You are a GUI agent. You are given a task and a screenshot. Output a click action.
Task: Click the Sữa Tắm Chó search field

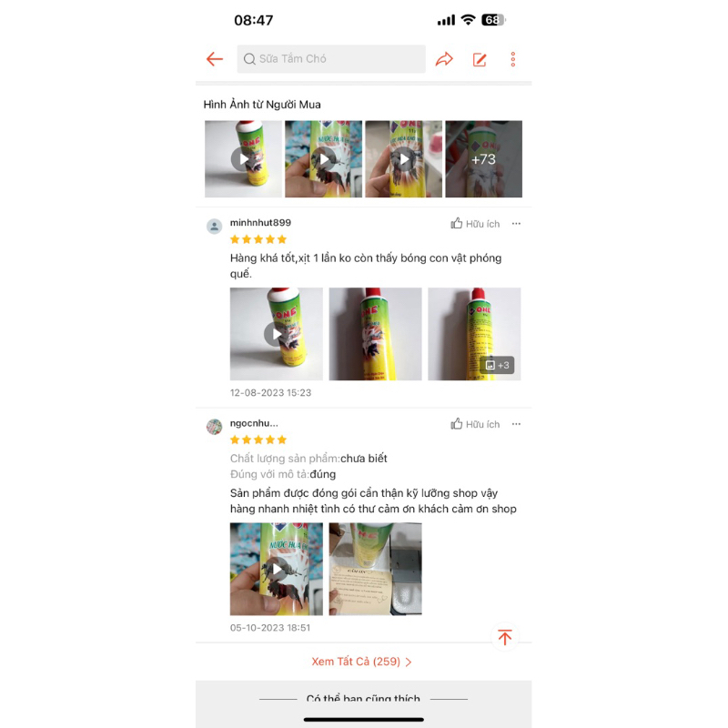331,59
